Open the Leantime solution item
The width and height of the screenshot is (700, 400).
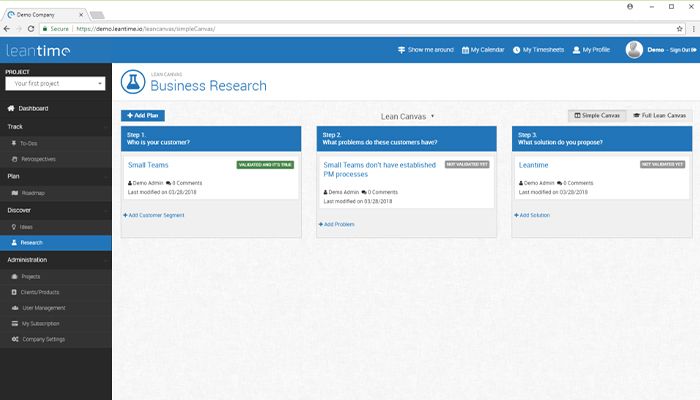[533, 165]
